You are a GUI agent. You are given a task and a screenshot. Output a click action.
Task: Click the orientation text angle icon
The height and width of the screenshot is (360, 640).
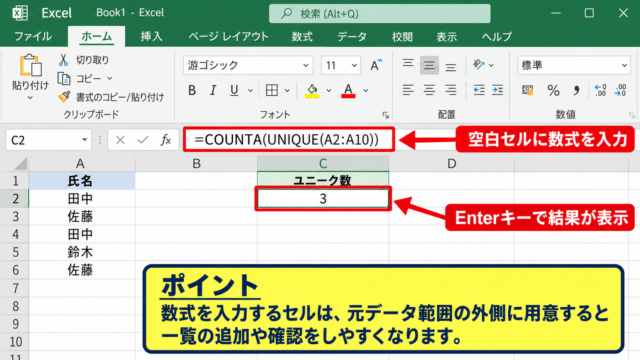click(478, 65)
